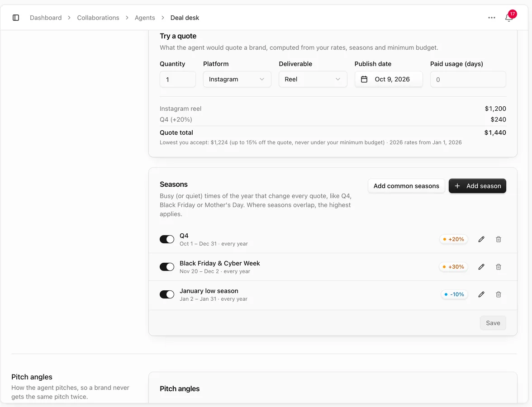The width and height of the screenshot is (532, 407).
Task: Toggle the sidebar panel icon
Action: (15, 18)
